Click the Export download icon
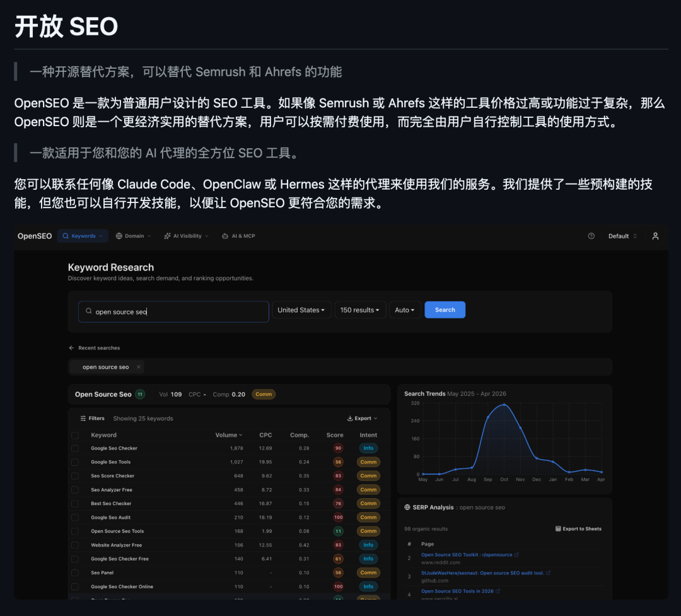Image resolution: width=681 pixels, height=616 pixels. tap(350, 419)
